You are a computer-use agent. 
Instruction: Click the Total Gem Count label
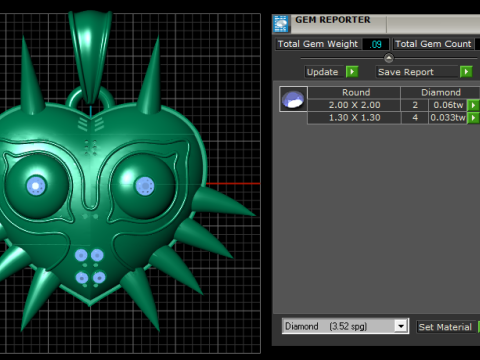[x=433, y=44]
